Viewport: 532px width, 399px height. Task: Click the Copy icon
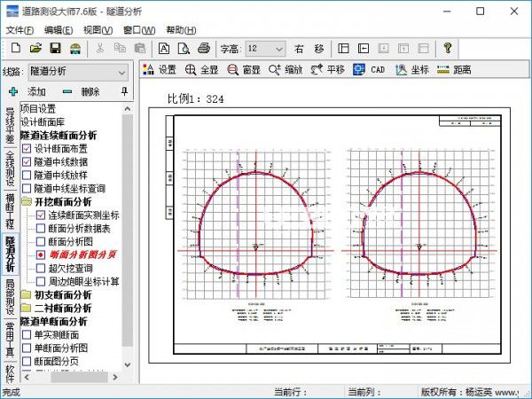pos(120,48)
